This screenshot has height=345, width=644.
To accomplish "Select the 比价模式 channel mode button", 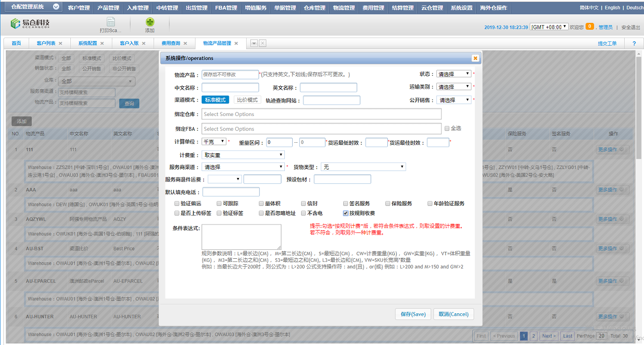I will (x=247, y=100).
